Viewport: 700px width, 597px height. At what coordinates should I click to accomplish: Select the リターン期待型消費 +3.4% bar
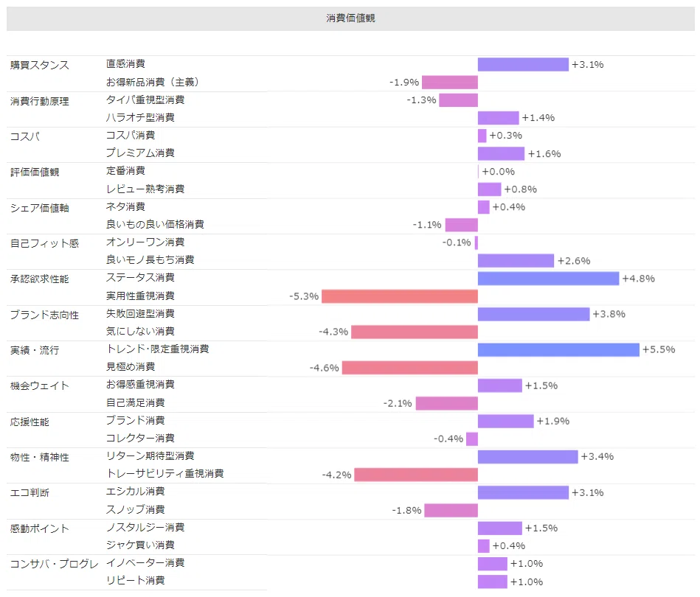pyautogui.click(x=527, y=457)
